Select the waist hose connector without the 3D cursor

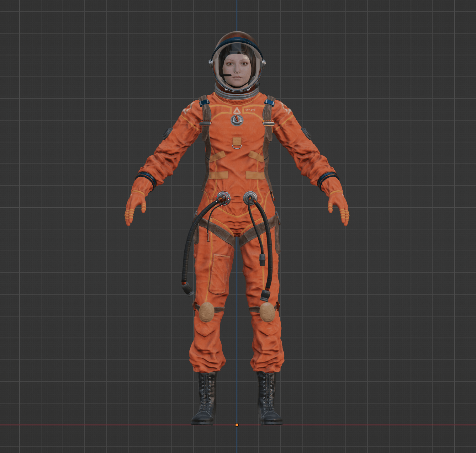point(250,197)
